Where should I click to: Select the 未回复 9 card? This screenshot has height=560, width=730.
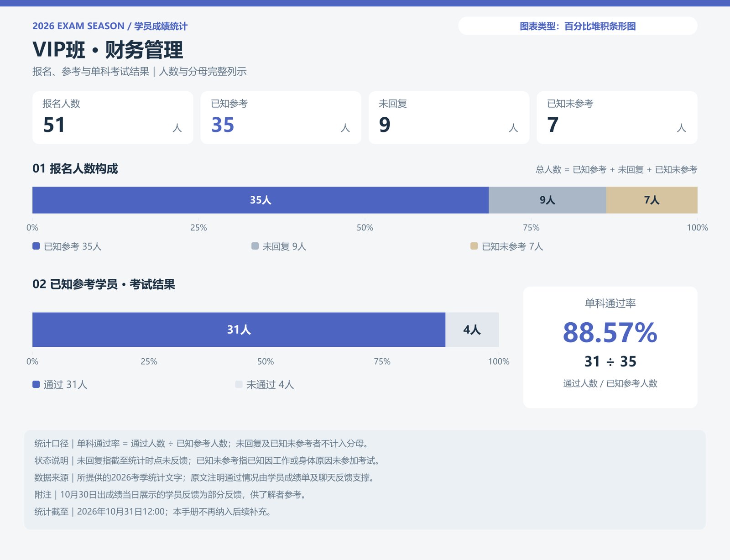pyautogui.click(x=449, y=118)
